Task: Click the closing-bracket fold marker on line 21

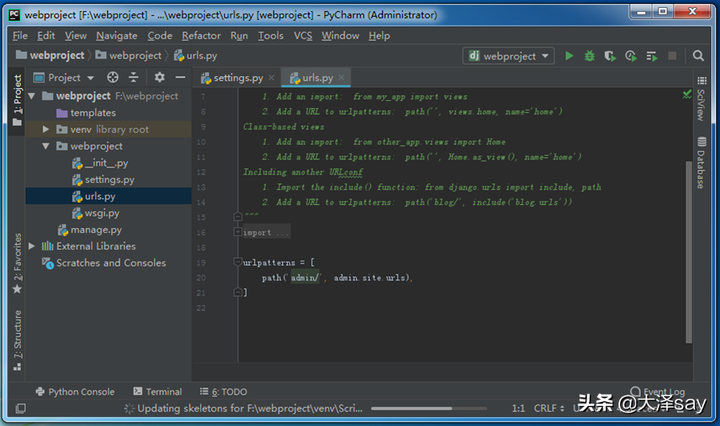Action: [x=237, y=292]
